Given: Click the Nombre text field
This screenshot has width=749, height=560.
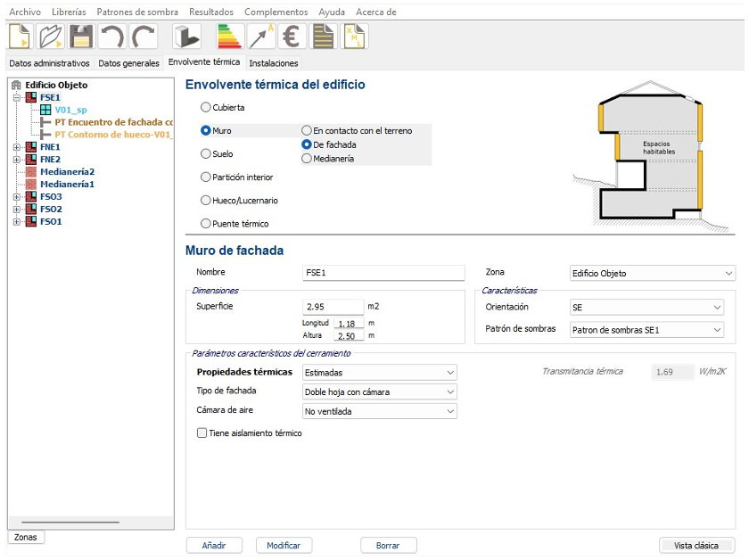Looking at the screenshot, I should click(x=384, y=273).
